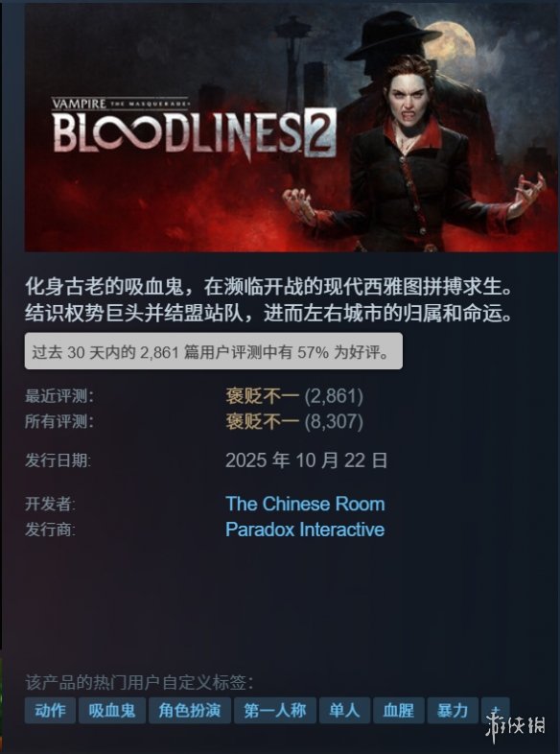
Task: Open The Chinese Room developer link
Action: coord(305,504)
